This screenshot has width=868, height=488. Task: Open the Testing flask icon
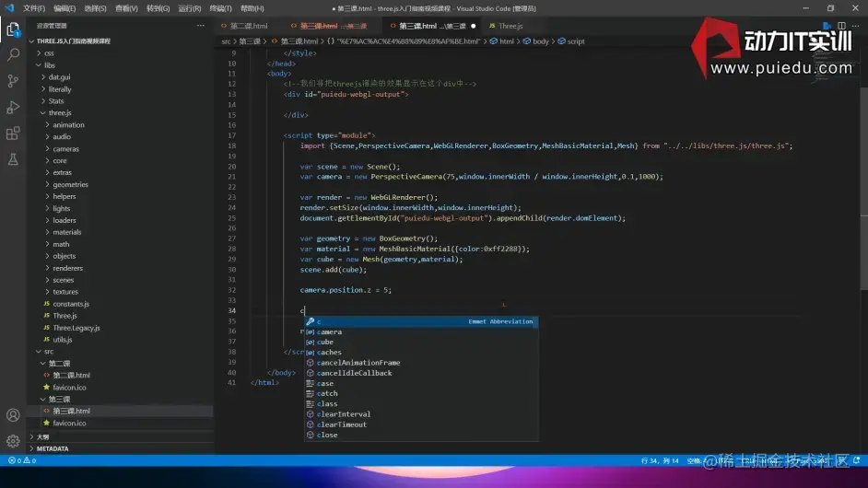tap(13, 160)
